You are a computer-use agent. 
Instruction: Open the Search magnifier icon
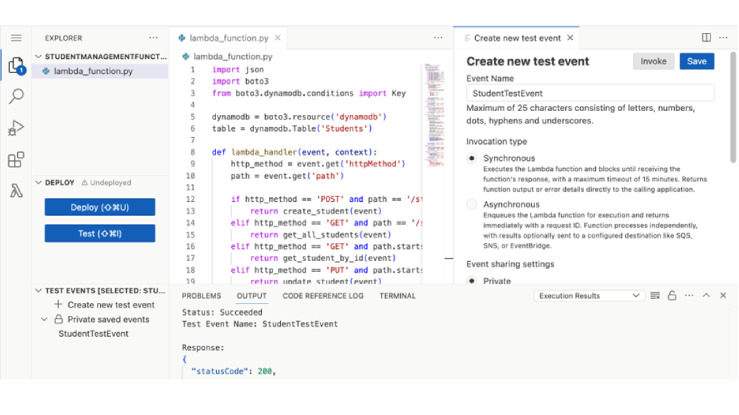(x=16, y=97)
